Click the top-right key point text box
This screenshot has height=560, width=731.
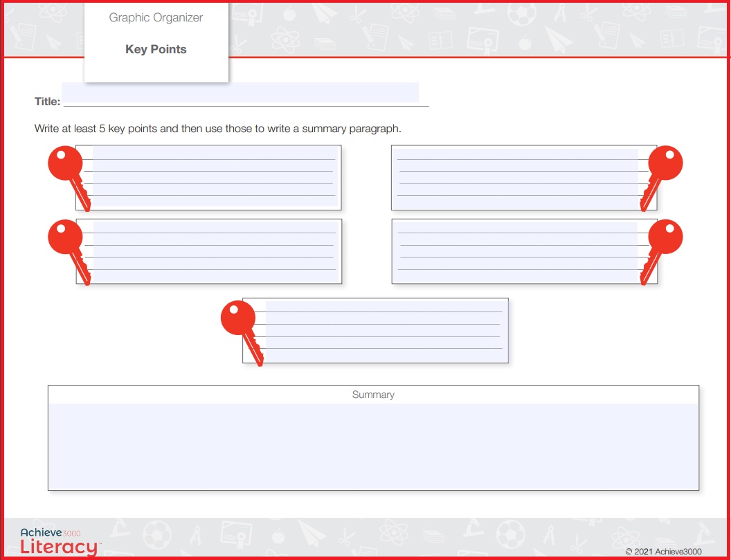[x=516, y=179]
